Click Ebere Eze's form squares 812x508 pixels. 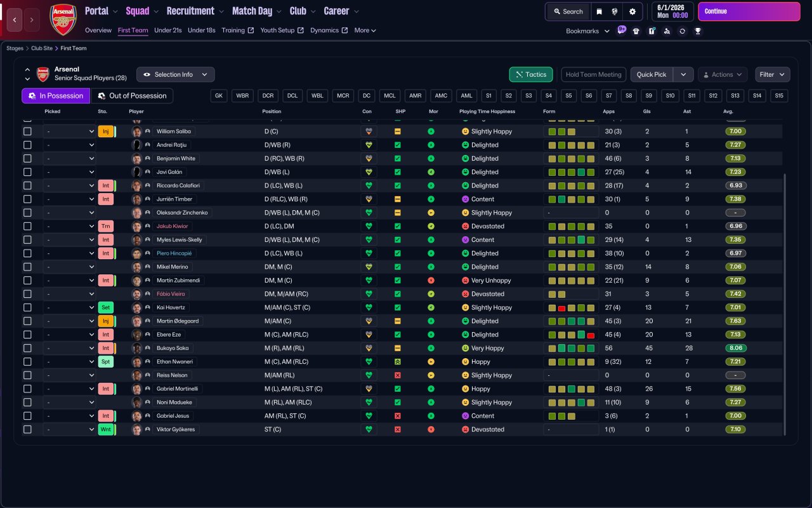coord(571,335)
